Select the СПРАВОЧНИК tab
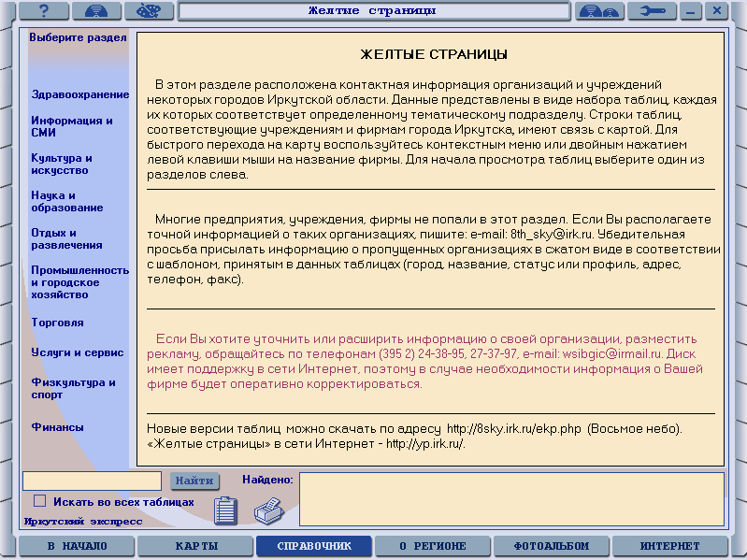 314,546
